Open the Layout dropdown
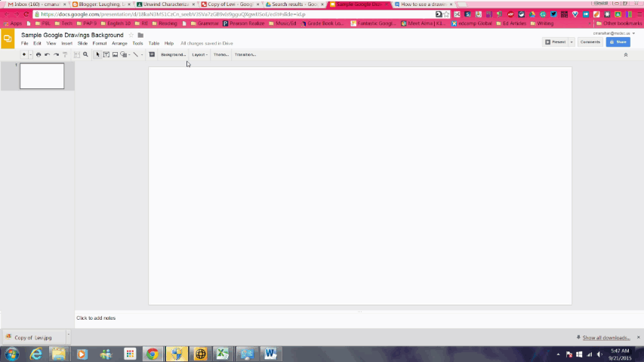This screenshot has height=362, width=644. 199,54
